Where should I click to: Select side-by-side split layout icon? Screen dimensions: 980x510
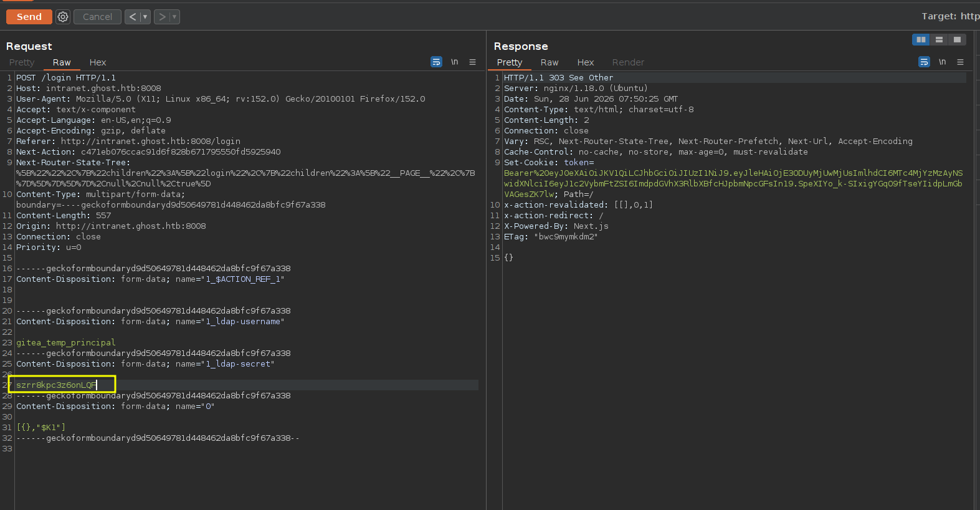coord(921,39)
